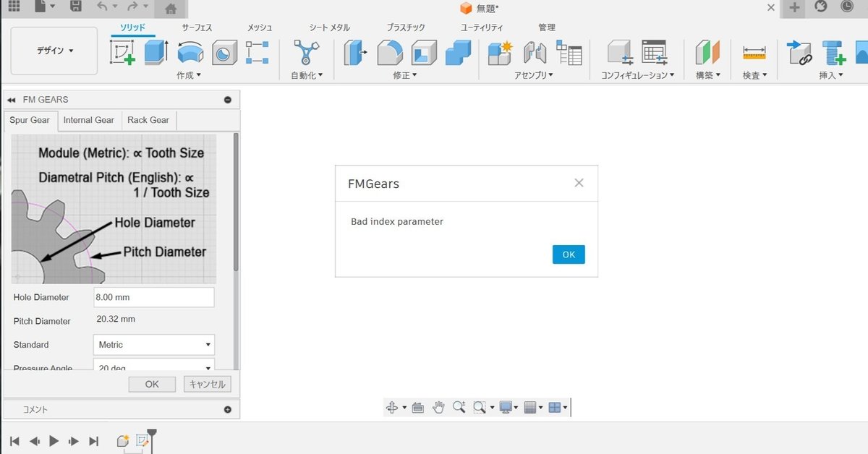
Task: Click the Insert fastener icon
Action: [835, 53]
